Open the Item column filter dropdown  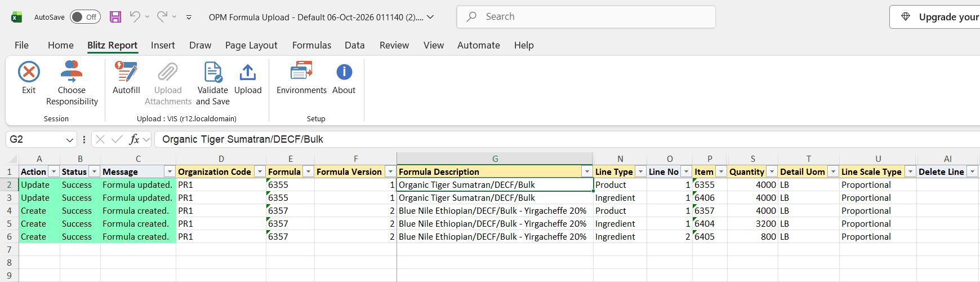721,171
